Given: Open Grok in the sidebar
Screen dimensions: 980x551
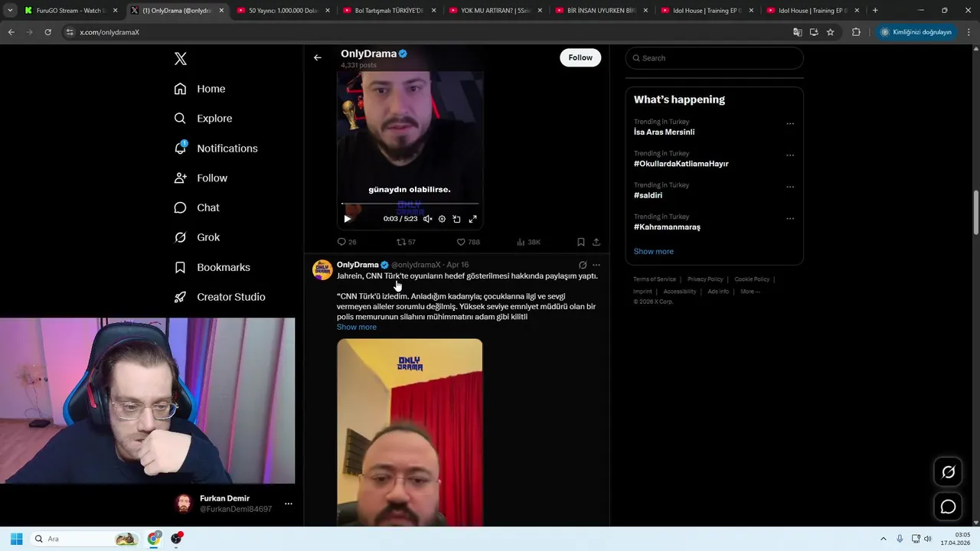Looking at the screenshot, I should (x=197, y=237).
